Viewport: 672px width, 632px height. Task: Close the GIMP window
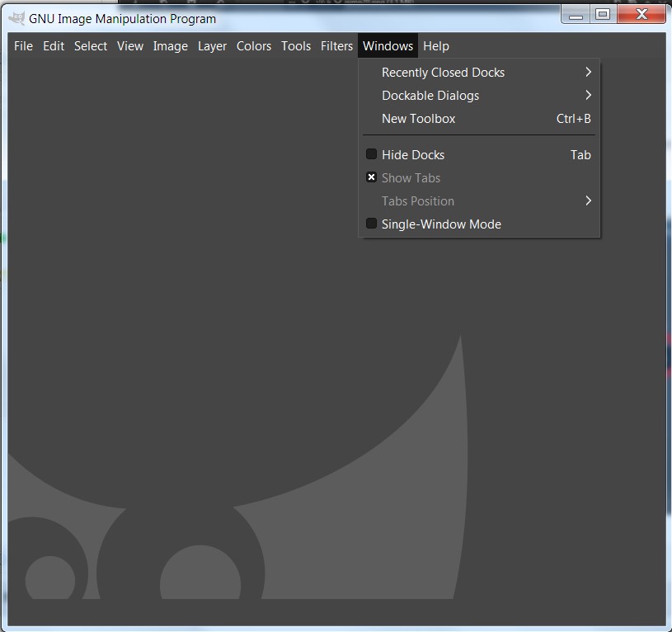pos(641,15)
